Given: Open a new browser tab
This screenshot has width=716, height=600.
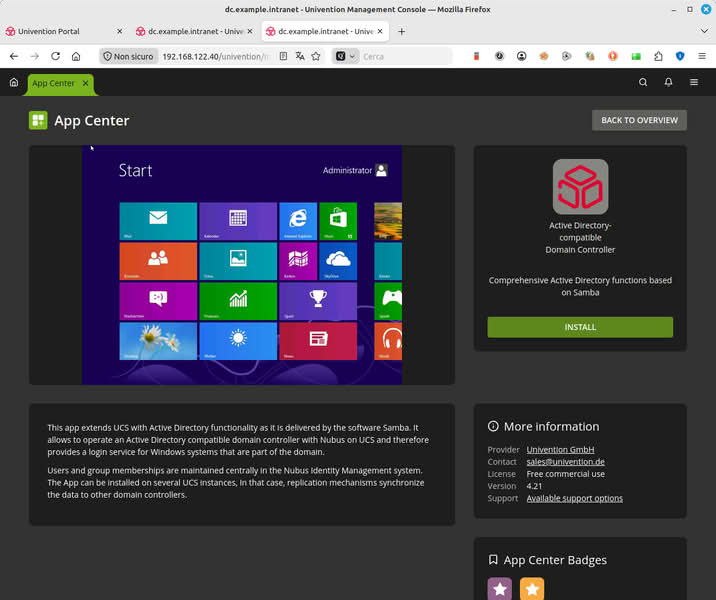Looking at the screenshot, I should point(401,32).
